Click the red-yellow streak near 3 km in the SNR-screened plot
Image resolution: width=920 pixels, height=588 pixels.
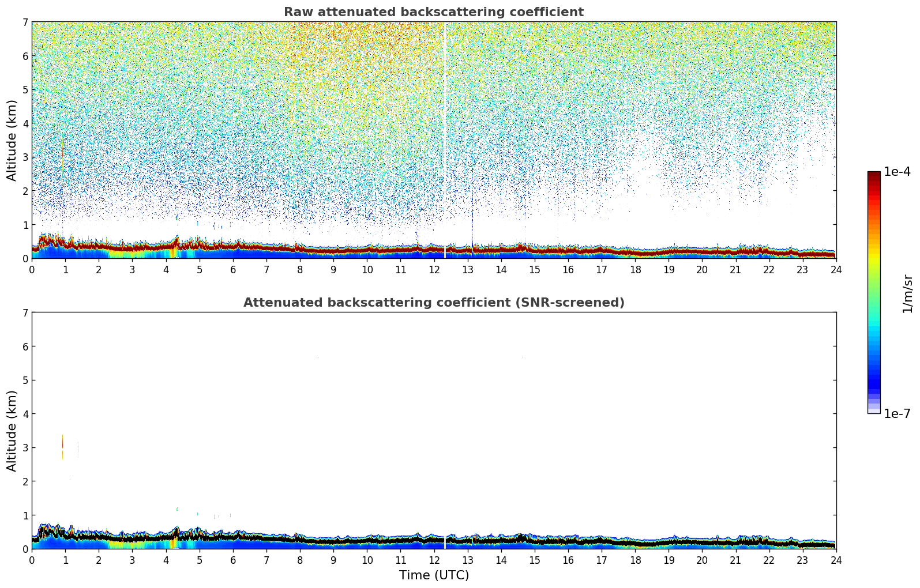click(62, 447)
